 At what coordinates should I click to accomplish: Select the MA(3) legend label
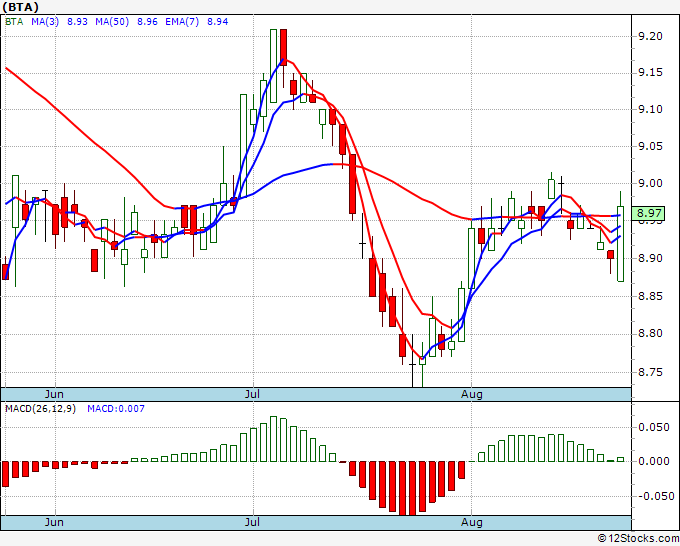pos(45,22)
